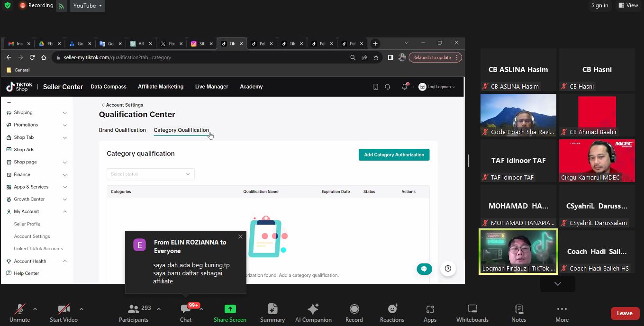Viewport: 644px width, 326px height.
Task: Click Add Category Authorization button
Action: (394, 154)
